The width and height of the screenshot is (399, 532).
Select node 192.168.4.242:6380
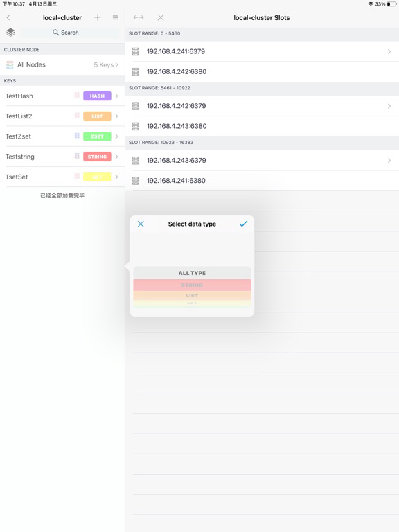pyautogui.click(x=262, y=72)
